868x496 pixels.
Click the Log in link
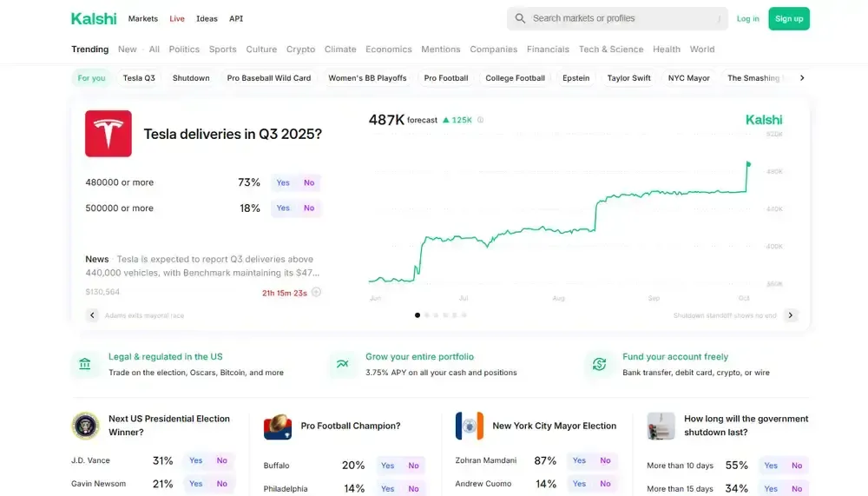tap(748, 18)
